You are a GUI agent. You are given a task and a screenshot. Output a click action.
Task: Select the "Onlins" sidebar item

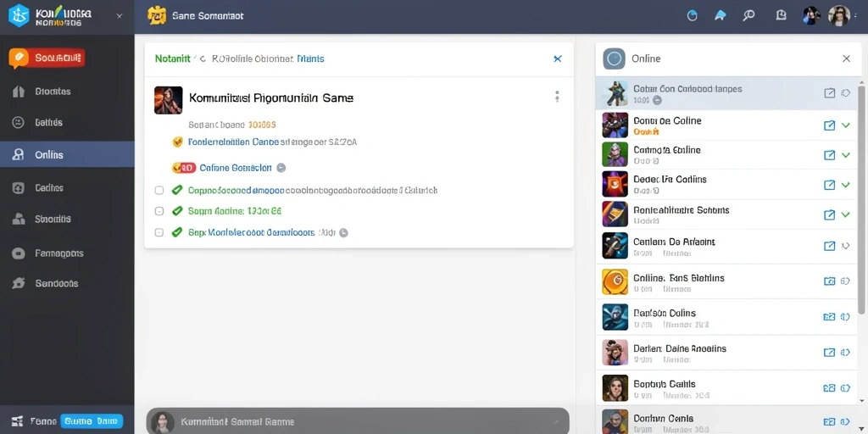pyautogui.click(x=67, y=154)
